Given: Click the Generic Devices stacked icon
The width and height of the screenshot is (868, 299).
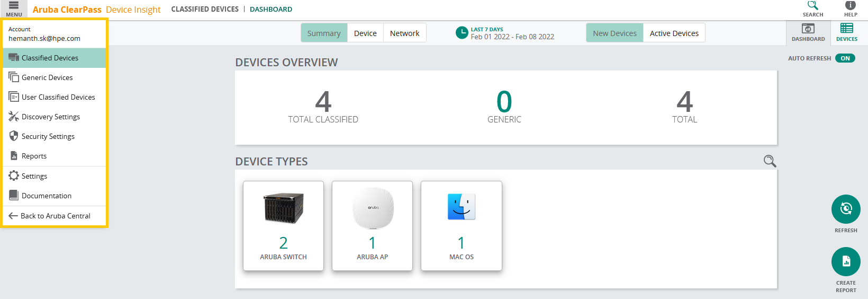Looking at the screenshot, I should 14,77.
